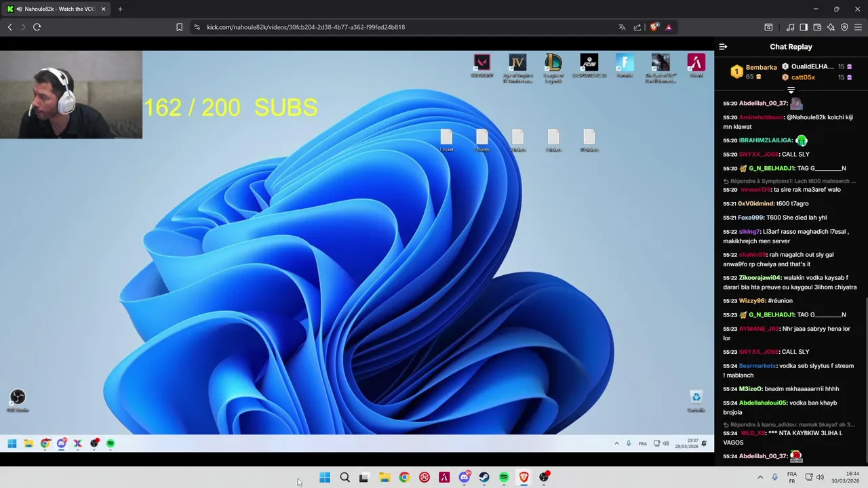Close the Nahoule82k VOD tab

click(x=104, y=9)
